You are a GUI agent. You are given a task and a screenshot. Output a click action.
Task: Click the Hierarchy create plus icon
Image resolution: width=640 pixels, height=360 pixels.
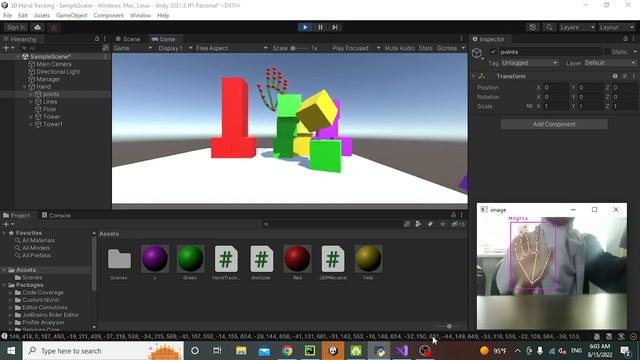8,48
